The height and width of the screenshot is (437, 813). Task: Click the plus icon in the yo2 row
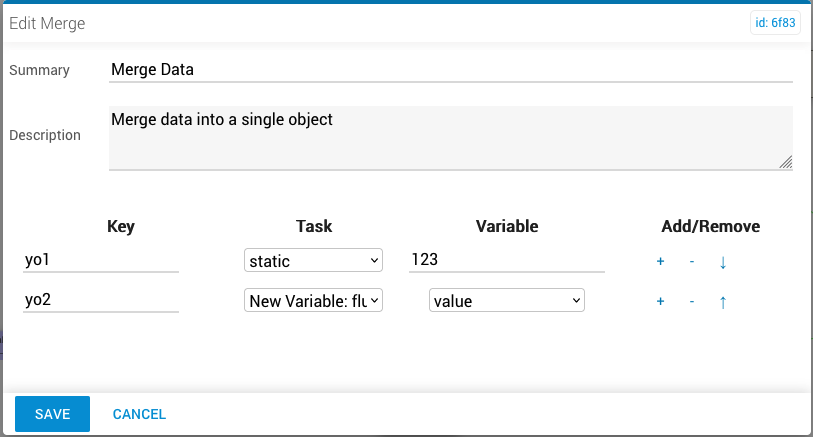pos(660,302)
